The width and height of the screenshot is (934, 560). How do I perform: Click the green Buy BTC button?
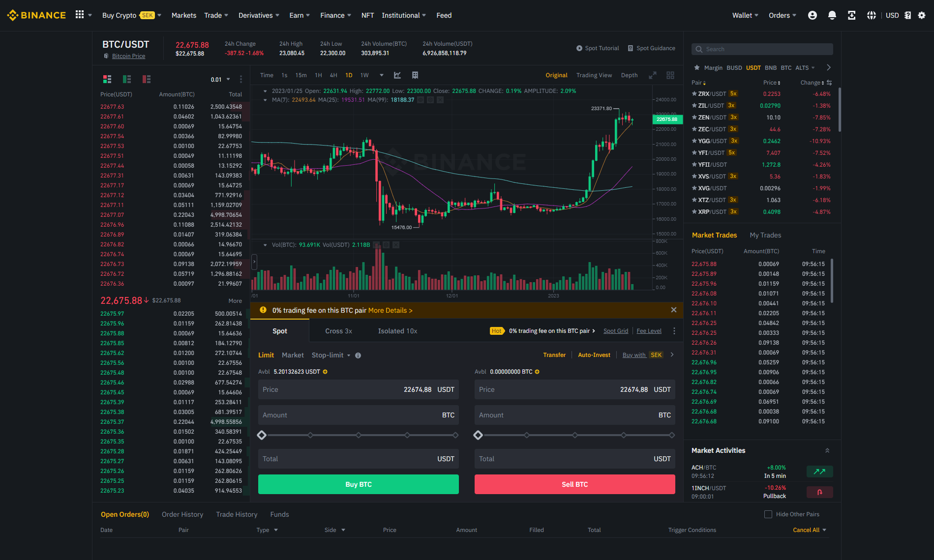coord(359,484)
